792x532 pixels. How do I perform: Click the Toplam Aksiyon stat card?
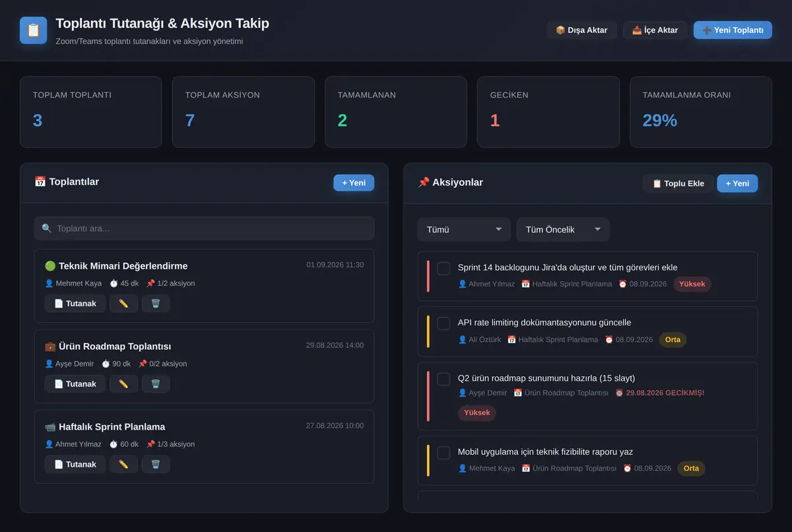[x=243, y=112]
